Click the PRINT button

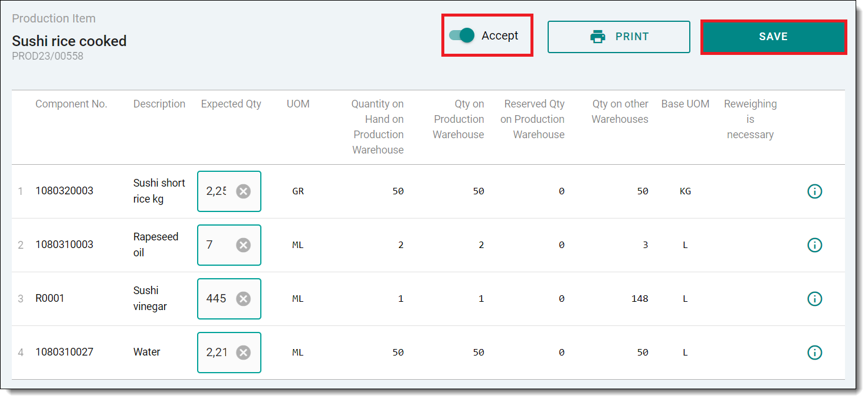(x=618, y=37)
